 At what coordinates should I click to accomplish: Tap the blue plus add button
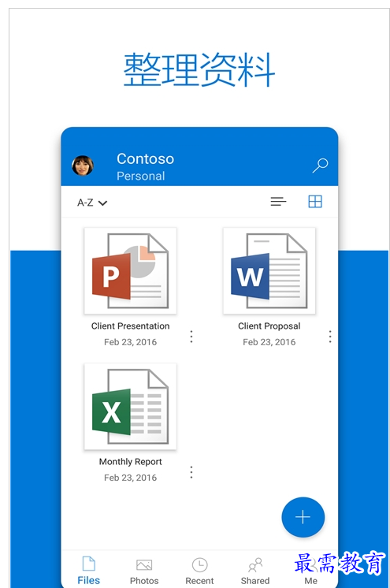(x=303, y=517)
